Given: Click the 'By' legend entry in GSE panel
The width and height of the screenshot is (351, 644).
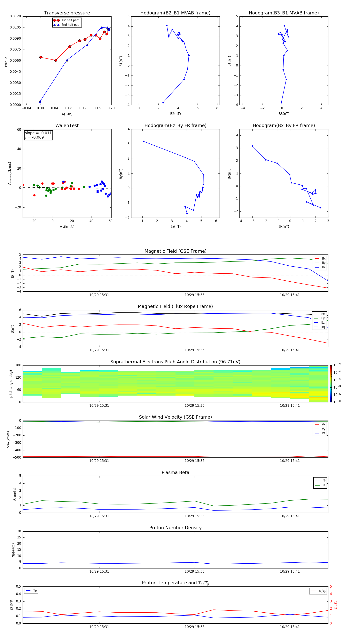Looking at the screenshot, I should coord(320,263).
